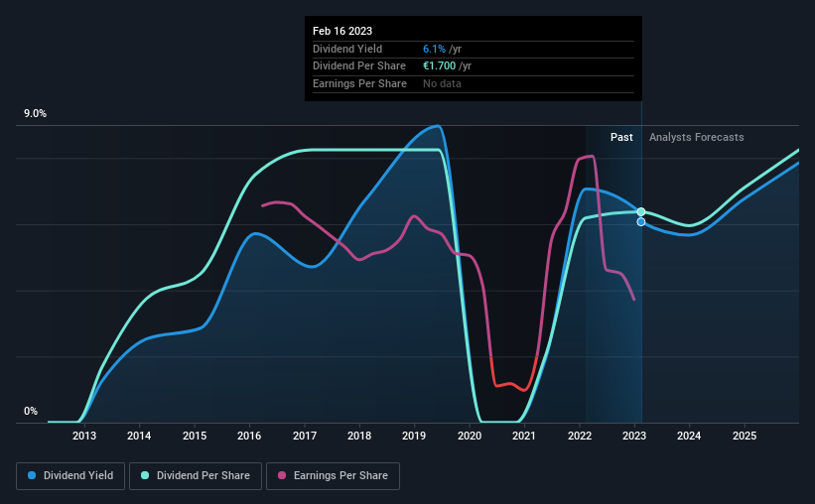Click the 2013 x-axis label
Screen dimensions: 815x504
(x=84, y=436)
